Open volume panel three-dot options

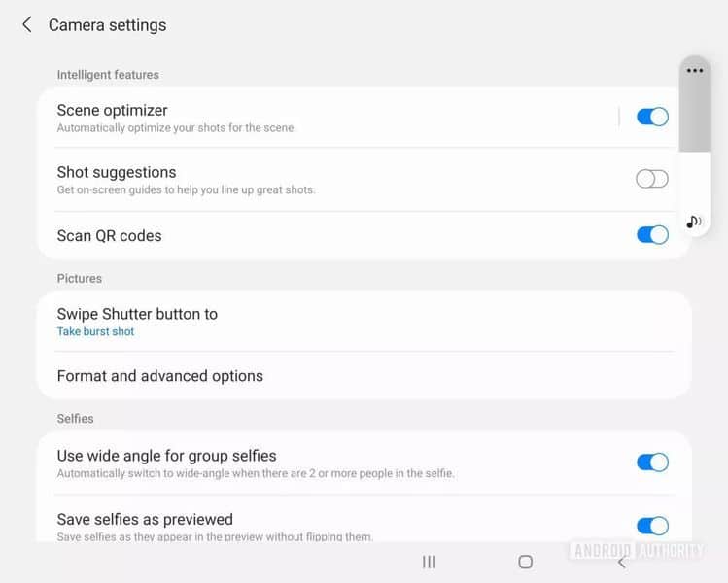[x=694, y=71]
